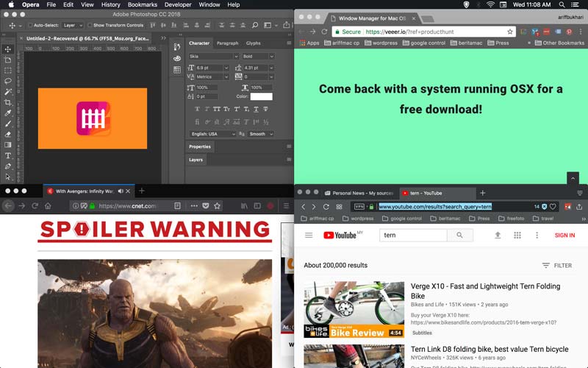Open the YouTube hamburger guide menu

309,235
